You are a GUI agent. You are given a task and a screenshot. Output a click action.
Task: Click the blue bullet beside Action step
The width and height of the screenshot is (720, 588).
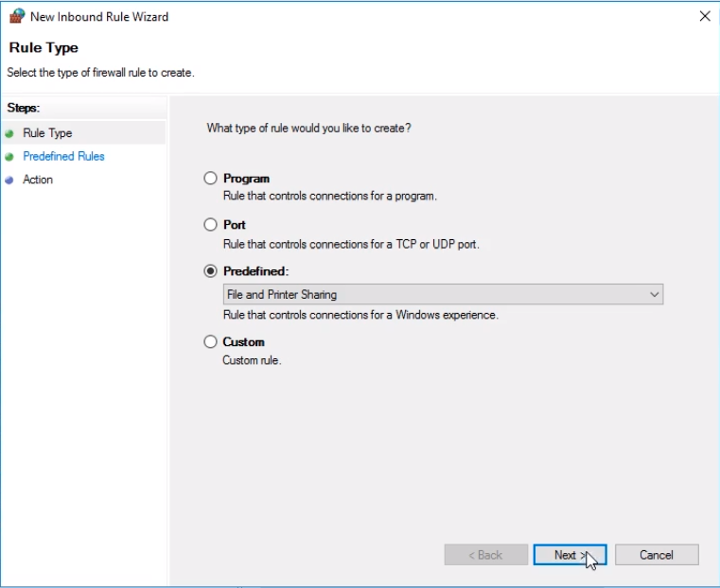pos(9,181)
